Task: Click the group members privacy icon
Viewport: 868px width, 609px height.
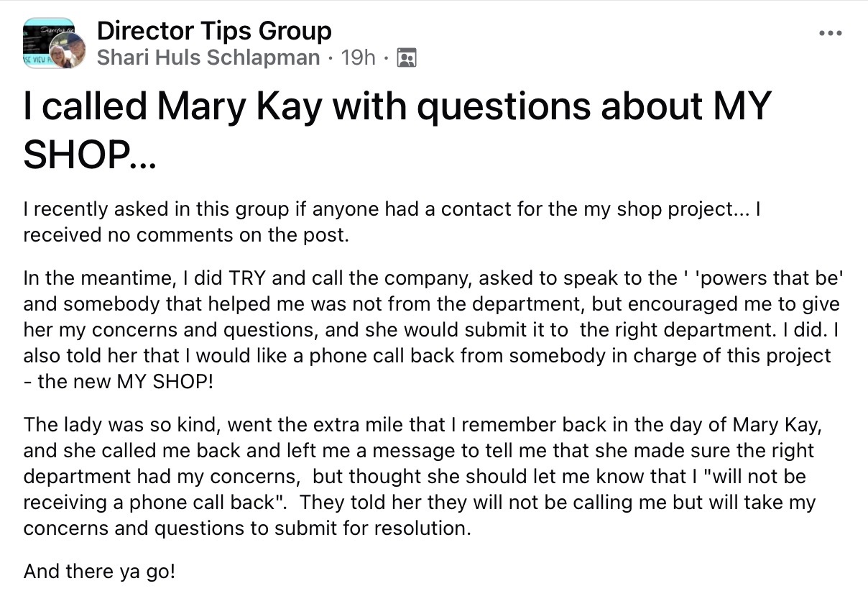Action: [x=407, y=58]
